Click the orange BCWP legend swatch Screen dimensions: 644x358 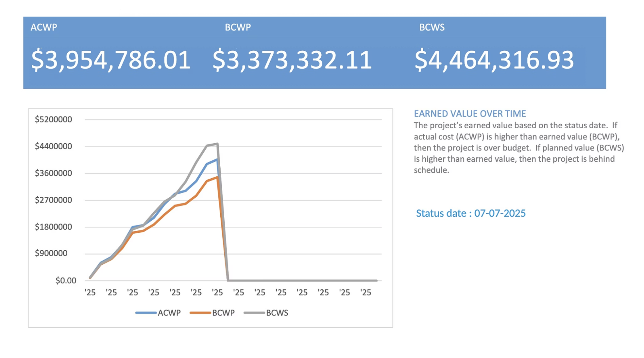[x=200, y=313]
